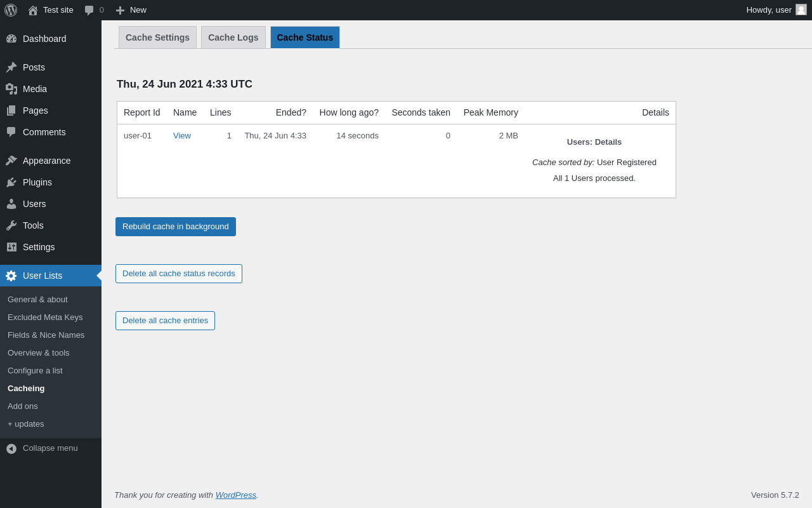Open the Comments menu in sidebar
812x508 pixels.
pos(51,132)
